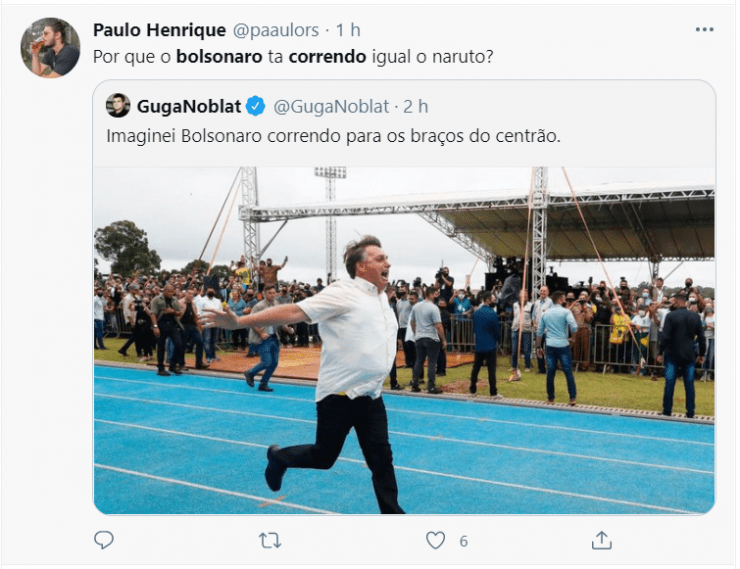This screenshot has height=569, width=740.
Task: Retweet this post using the arrows icon
Action: point(270,540)
